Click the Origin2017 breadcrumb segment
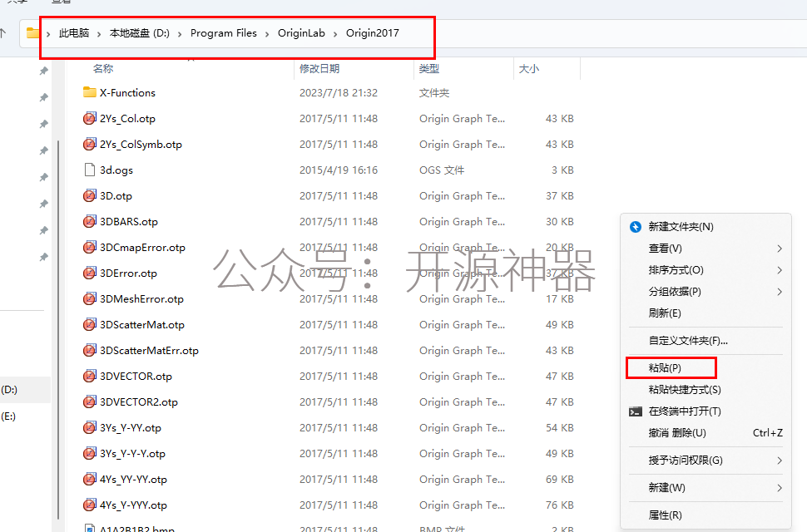The width and height of the screenshot is (807, 532). (372, 33)
